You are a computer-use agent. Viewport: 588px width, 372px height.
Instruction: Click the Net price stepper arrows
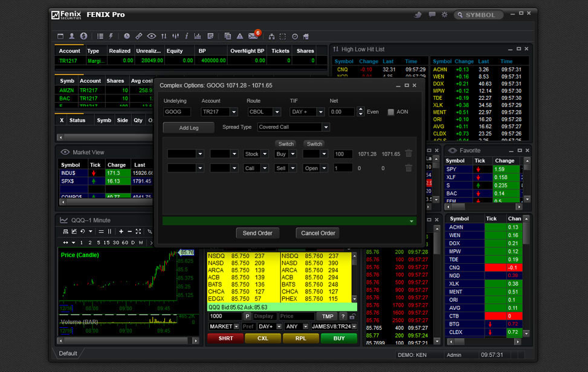pyautogui.click(x=360, y=112)
